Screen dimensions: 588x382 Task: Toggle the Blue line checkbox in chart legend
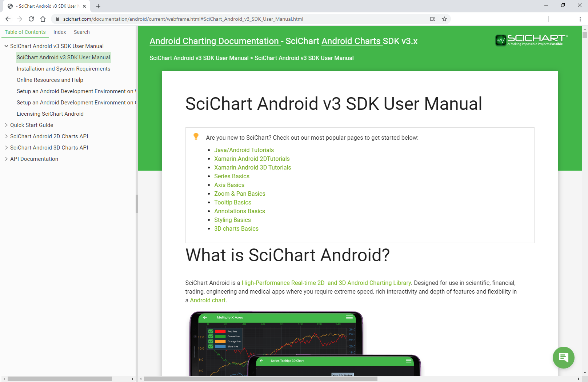(211, 346)
